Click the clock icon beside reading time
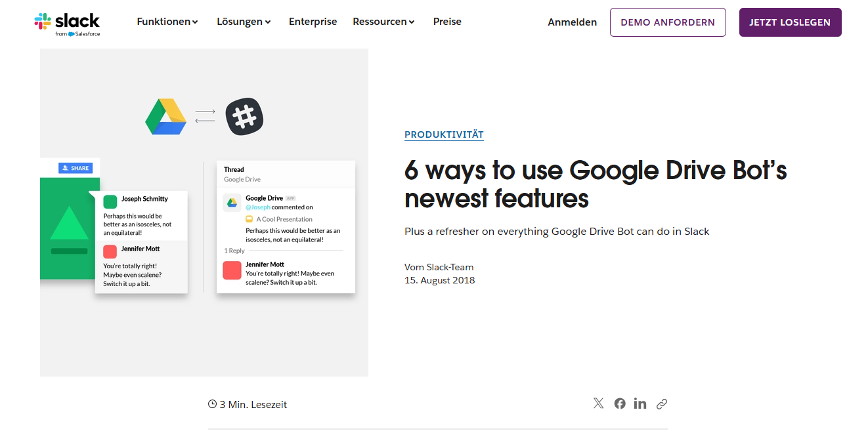868x433 pixels. point(212,404)
